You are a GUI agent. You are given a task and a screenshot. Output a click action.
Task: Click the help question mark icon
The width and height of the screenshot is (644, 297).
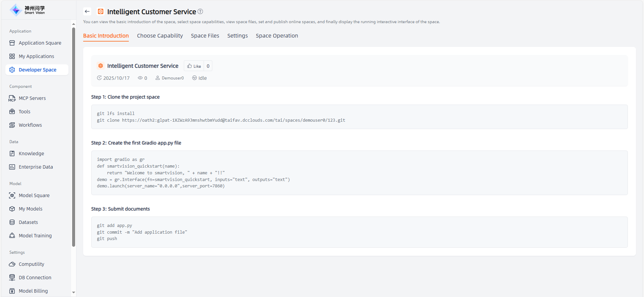[x=200, y=11]
